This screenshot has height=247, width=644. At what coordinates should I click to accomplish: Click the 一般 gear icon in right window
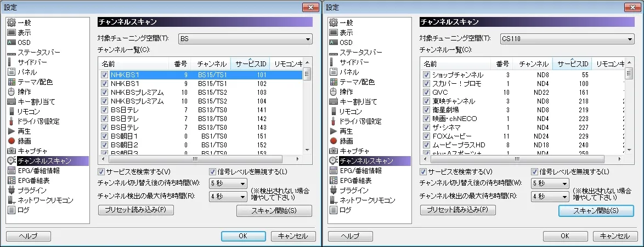coord(334,22)
